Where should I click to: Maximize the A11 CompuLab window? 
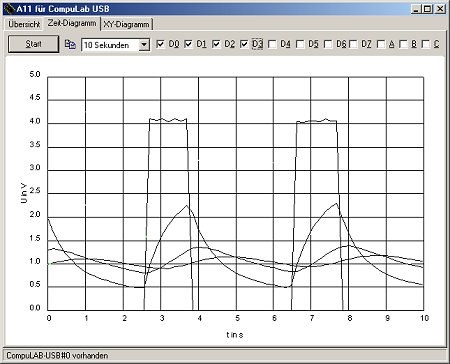[x=427, y=9]
